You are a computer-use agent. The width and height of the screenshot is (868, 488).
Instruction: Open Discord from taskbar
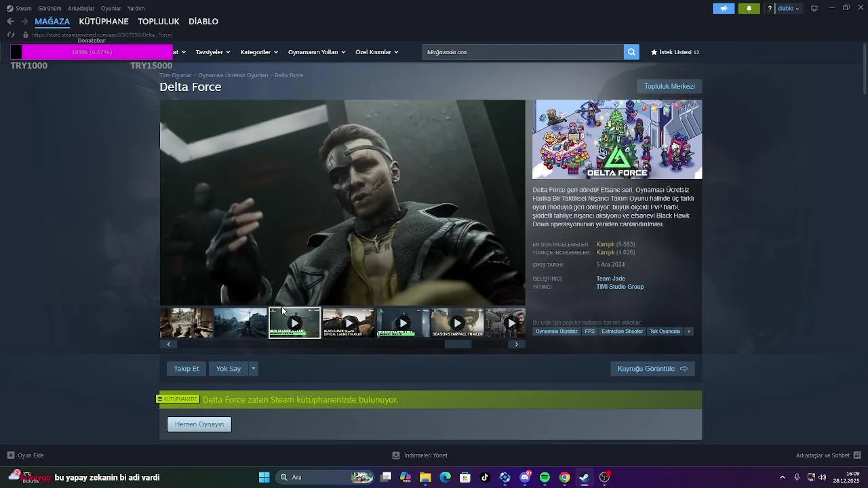[x=525, y=477]
